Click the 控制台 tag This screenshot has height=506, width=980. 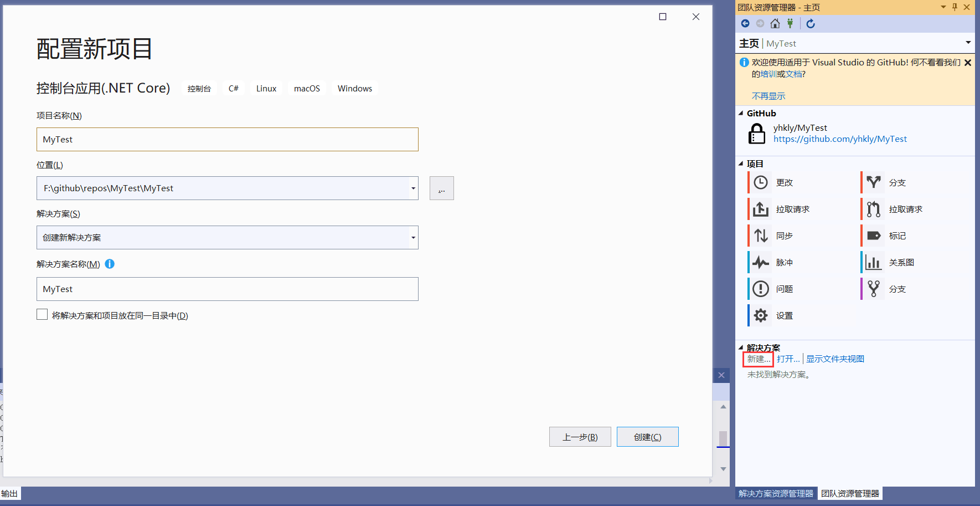[199, 89]
